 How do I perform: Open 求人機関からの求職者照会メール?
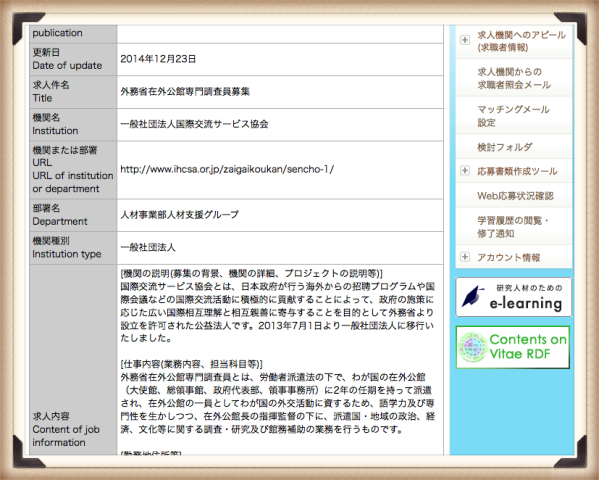[x=514, y=78]
